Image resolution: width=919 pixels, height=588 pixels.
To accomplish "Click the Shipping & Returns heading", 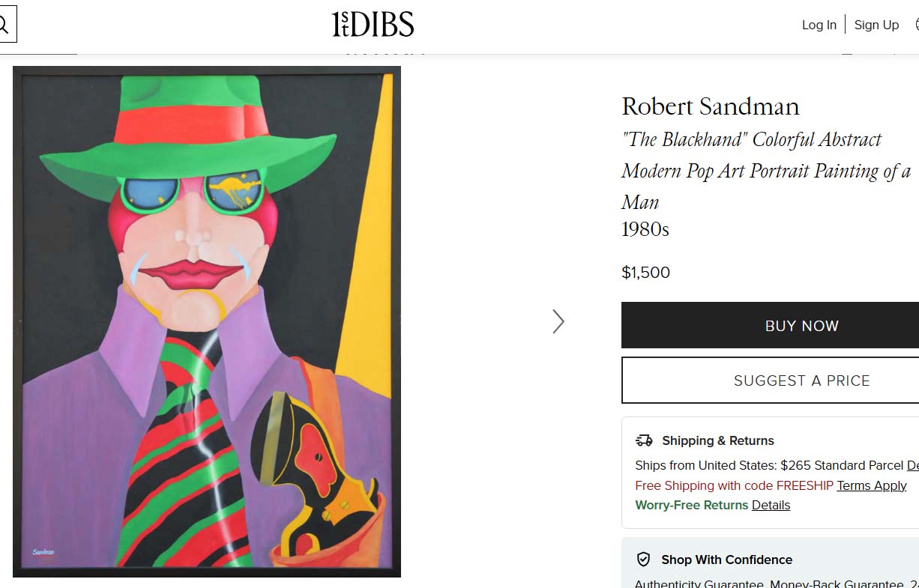I will (717, 440).
